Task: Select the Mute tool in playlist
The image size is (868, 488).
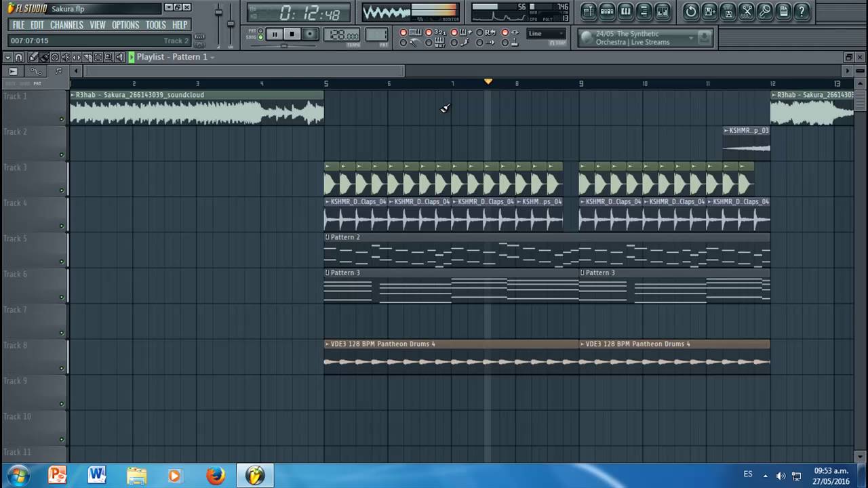Action: (66, 57)
